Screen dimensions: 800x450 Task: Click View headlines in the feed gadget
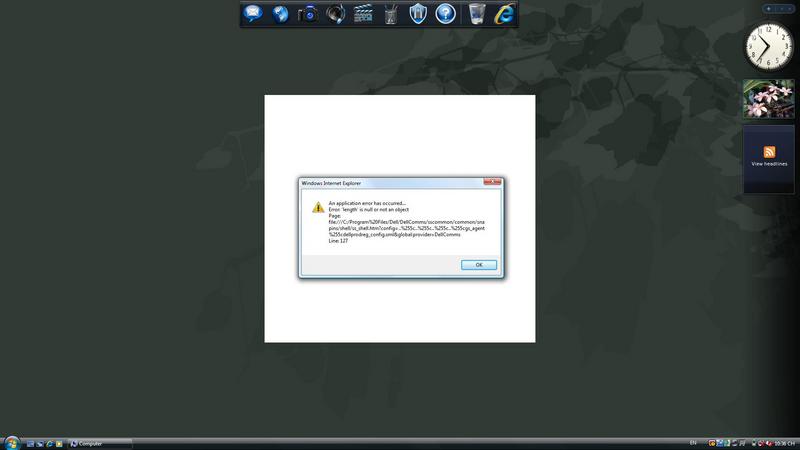tap(769, 163)
